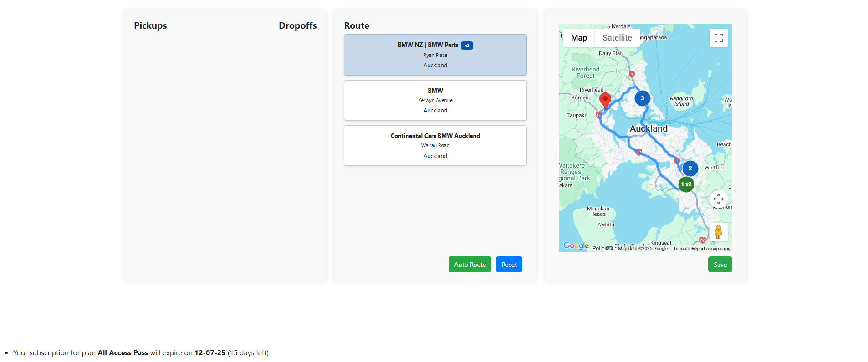This screenshot has height=362, width=868.
Task: Click the Manukau Heads map label
Action: click(x=598, y=211)
